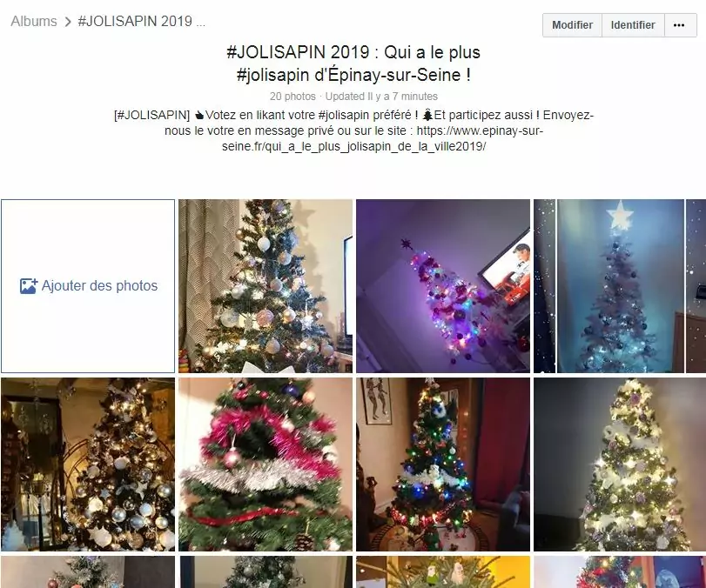
Task: Click the breadcrumb chevron after Albums
Action: 68,22
